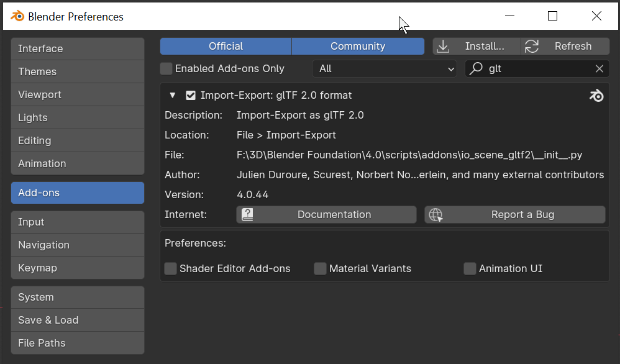Click the magnifier icon in search field
The width and height of the screenshot is (620, 364).
click(476, 68)
